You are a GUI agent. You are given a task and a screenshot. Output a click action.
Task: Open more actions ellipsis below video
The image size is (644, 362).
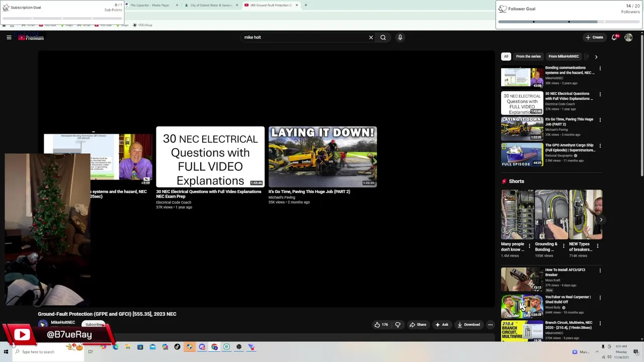pyautogui.click(x=491, y=325)
